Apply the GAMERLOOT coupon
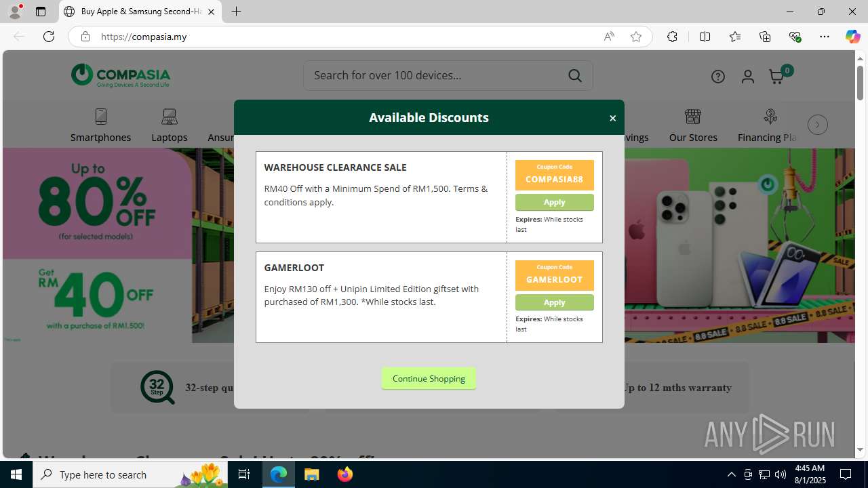868x488 pixels. (554, 302)
